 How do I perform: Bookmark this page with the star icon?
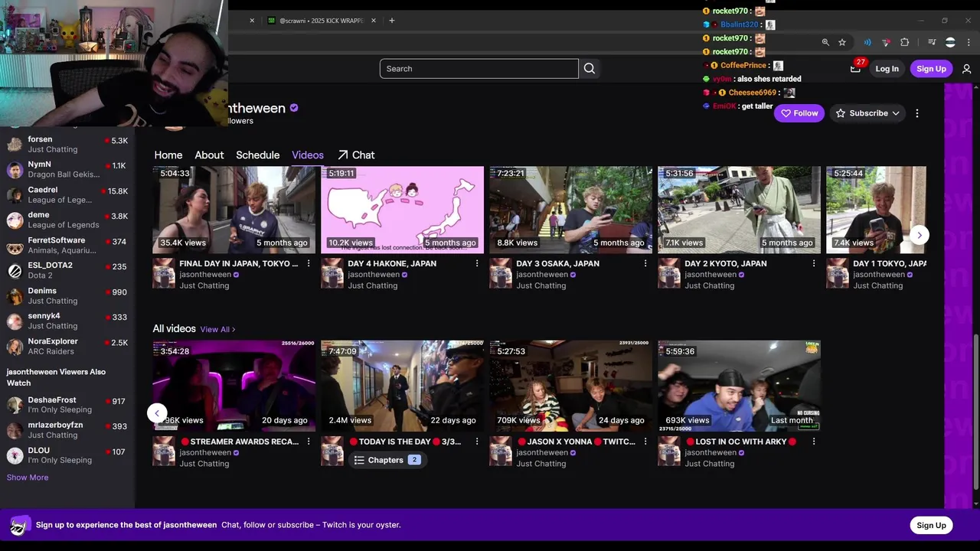842,43
